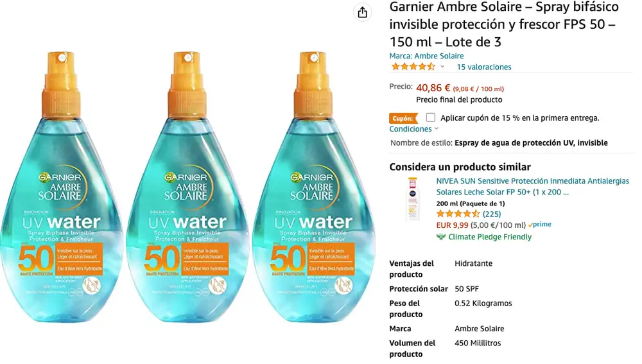The height and width of the screenshot is (364, 642).
Task: Click the EUR 9,99 NIVEA price
Action: point(452,225)
